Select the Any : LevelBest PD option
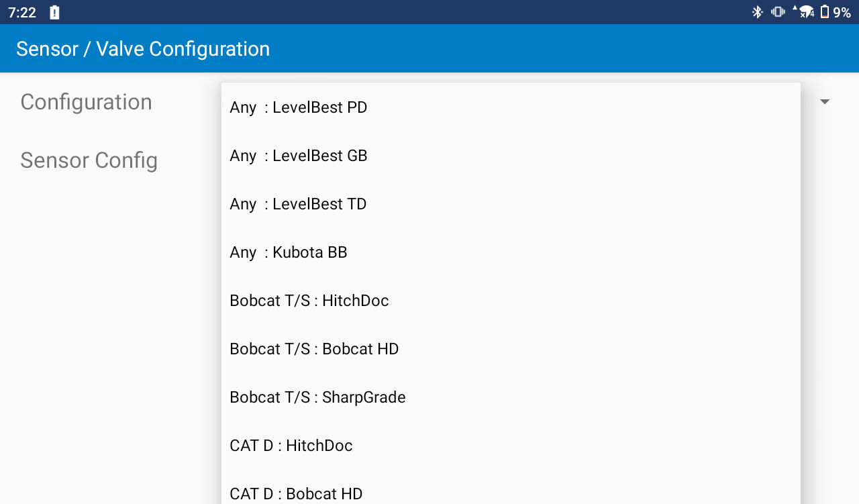 [x=511, y=107]
